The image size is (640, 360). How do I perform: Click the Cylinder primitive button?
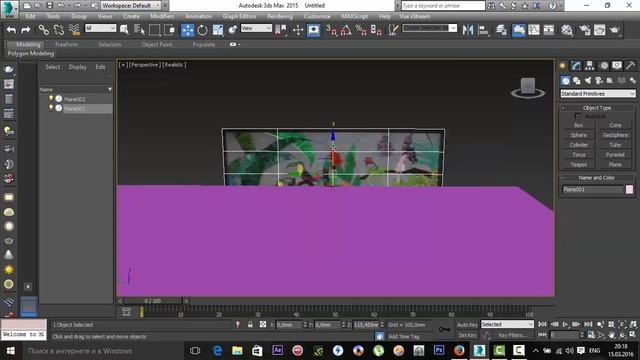[578, 145]
